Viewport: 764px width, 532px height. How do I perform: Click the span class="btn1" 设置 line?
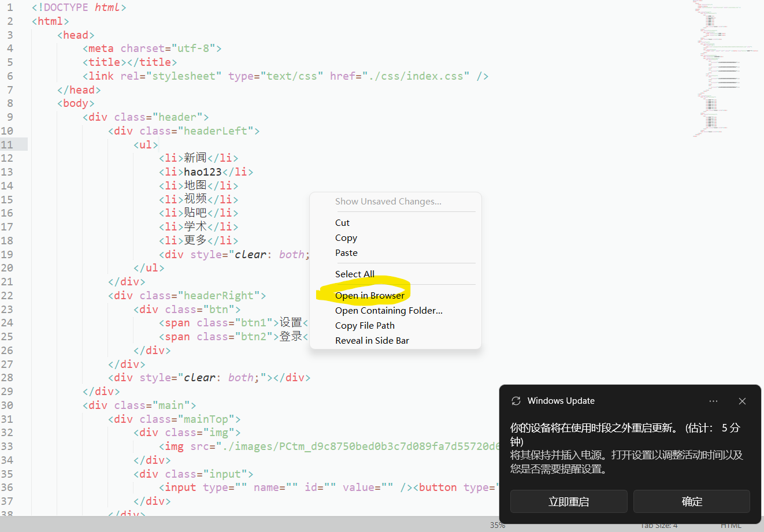[234, 322]
